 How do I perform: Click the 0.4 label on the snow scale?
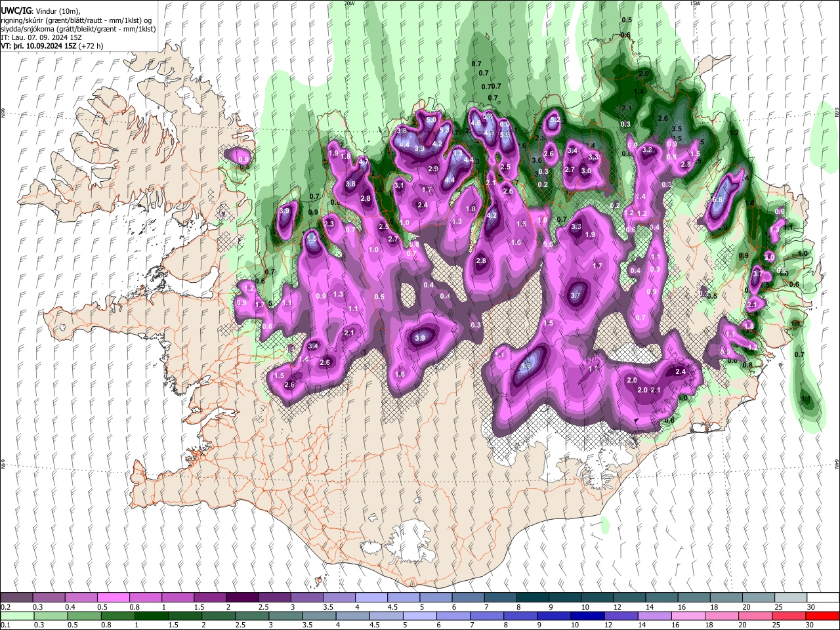[69, 607]
